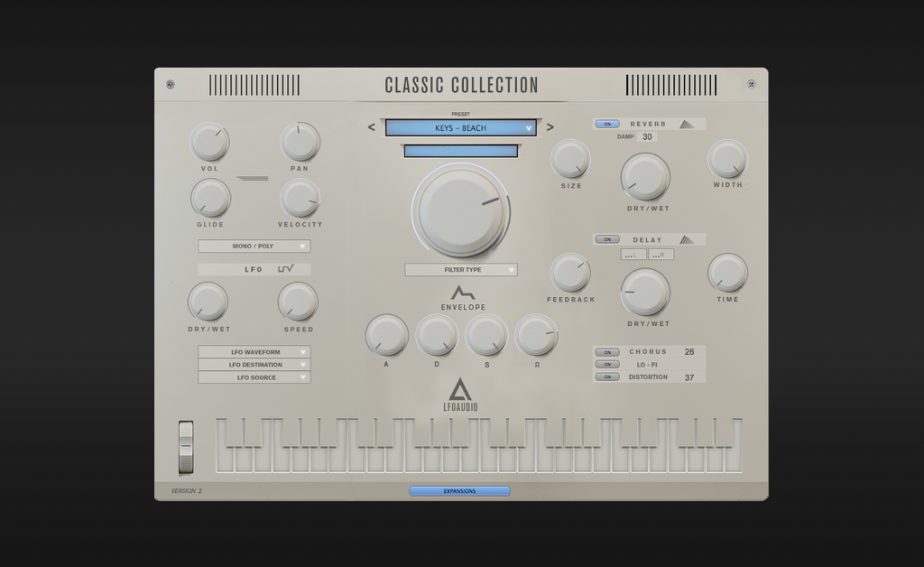Screen dimensions: 924x567
Task: Click the delay R channel field
Action: (661, 255)
